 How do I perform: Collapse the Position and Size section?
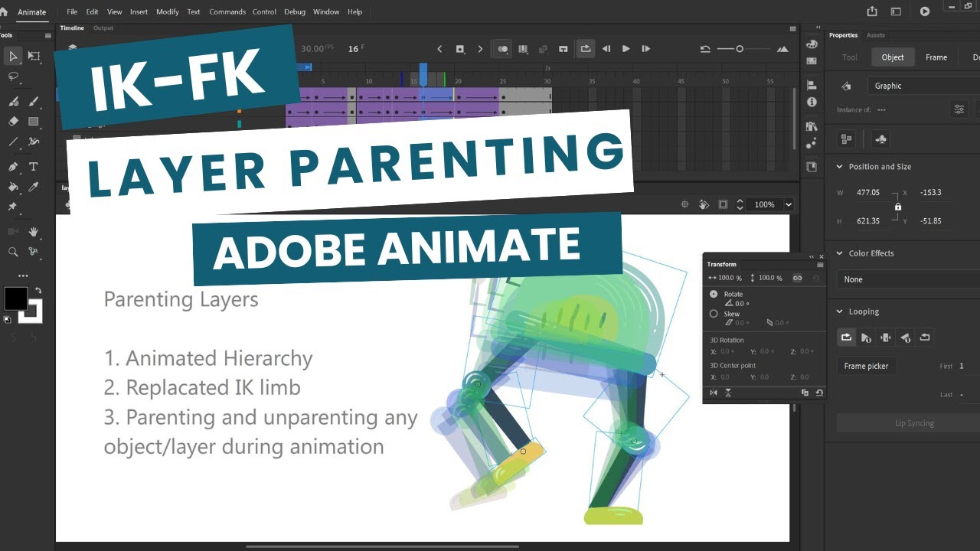(x=839, y=167)
